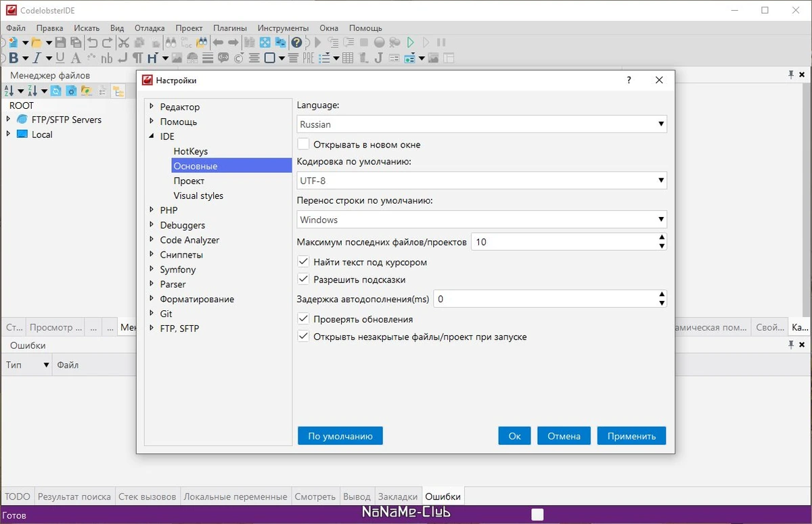
Task: Click the Ок button
Action: pos(515,436)
